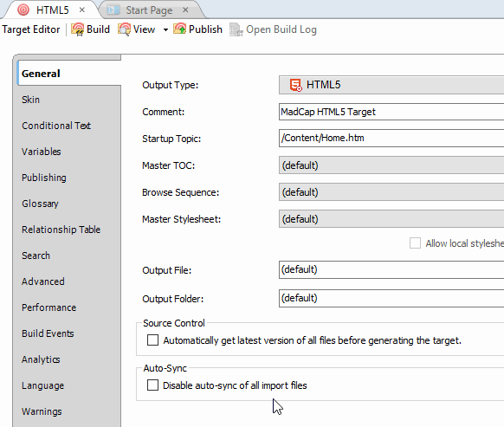The image size is (504, 427).
Task: Click the HTML5 tab target icon
Action: [x=23, y=10]
